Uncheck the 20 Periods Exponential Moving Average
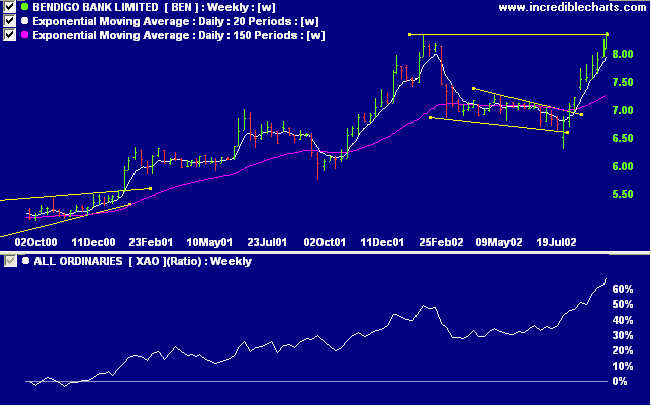 [9, 21]
